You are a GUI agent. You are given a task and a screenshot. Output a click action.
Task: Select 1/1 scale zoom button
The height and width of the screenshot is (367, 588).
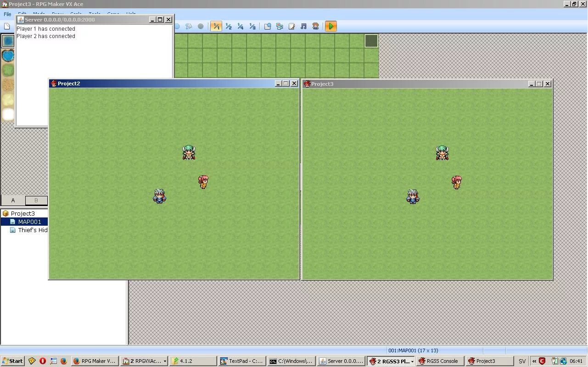pos(216,26)
